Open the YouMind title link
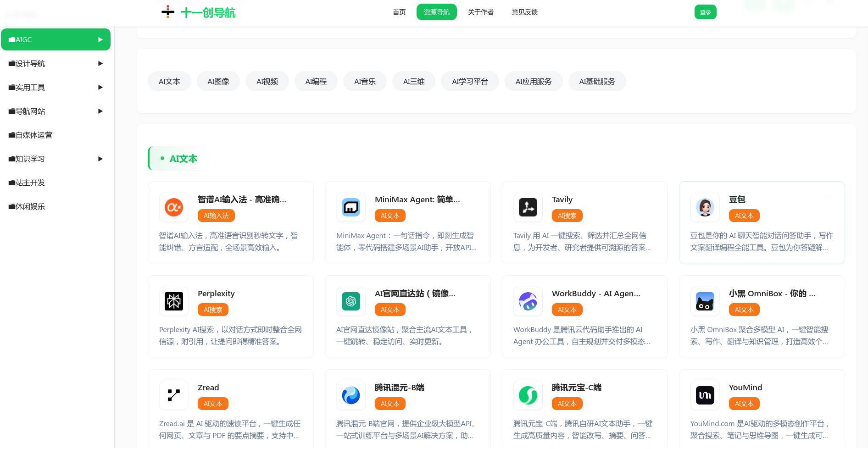 tap(746, 388)
